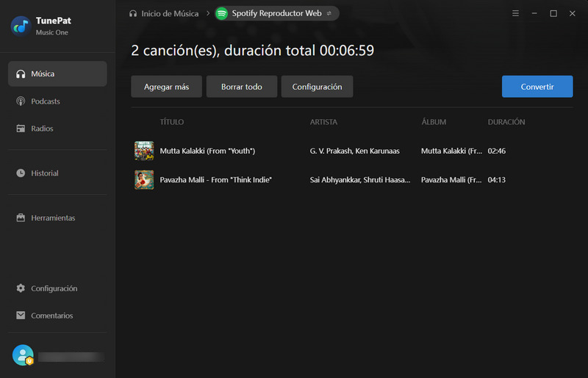Click the Mutta Kalakki album cover thumbnail
The height and width of the screenshot is (378, 588).
[x=144, y=151]
